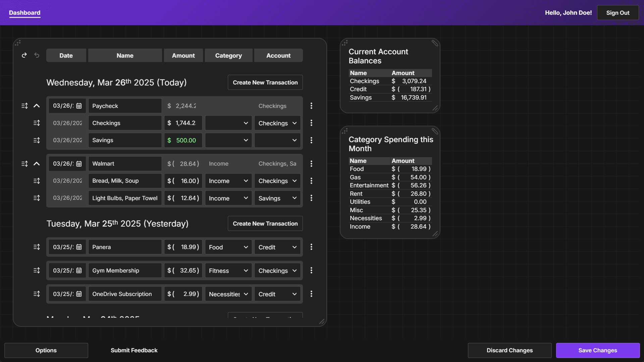Click the resize grip of Current Account Balances
Viewport: 644px width, 362px height.
click(x=435, y=108)
